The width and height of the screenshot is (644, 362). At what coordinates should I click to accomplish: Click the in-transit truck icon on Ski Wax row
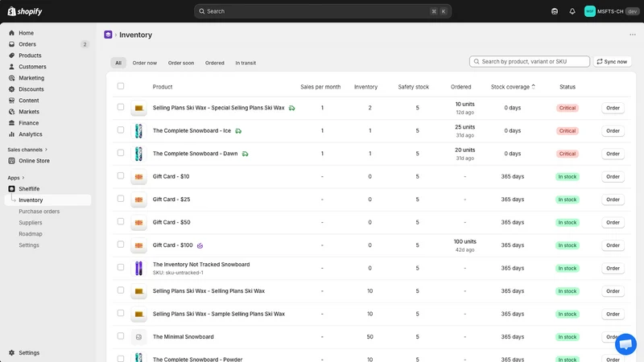[x=291, y=108]
